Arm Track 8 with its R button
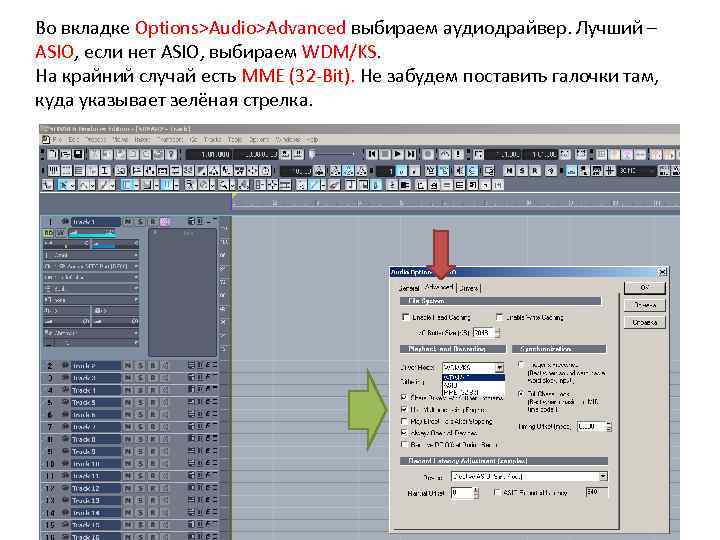Viewport: 720px width, 540px height. pyautogui.click(x=153, y=439)
